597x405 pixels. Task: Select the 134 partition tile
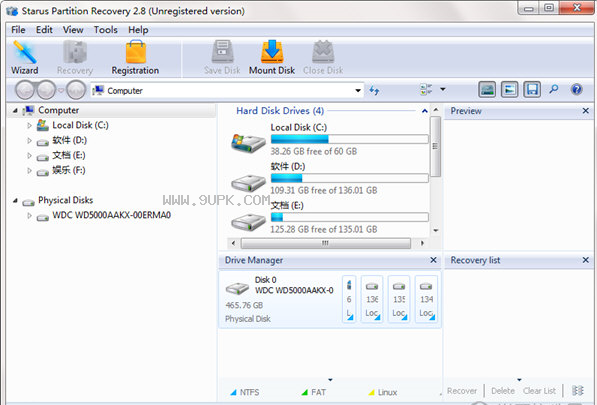426,299
